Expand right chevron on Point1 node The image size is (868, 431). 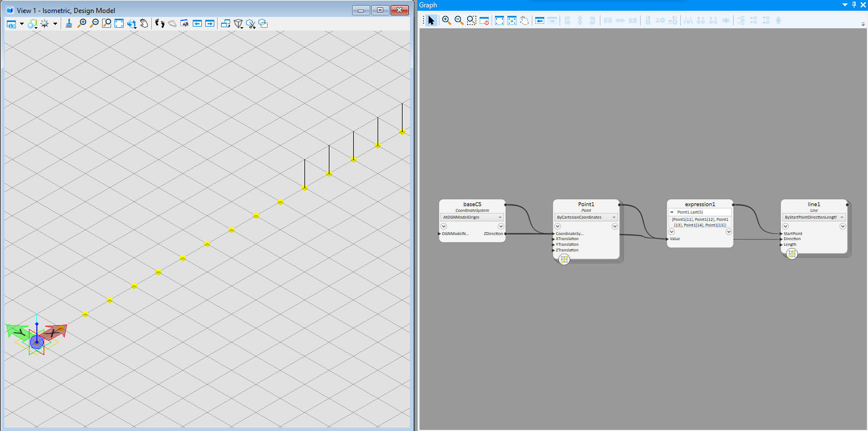click(x=615, y=227)
